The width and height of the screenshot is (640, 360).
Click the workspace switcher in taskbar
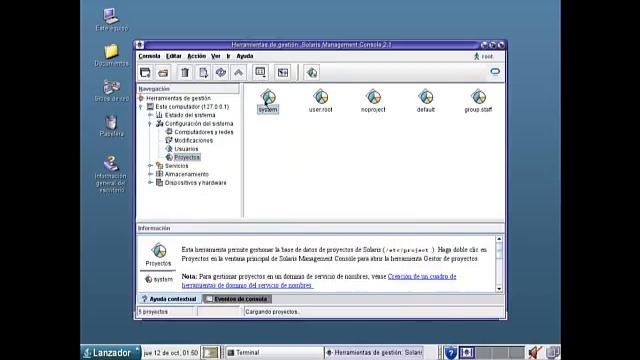point(492,352)
